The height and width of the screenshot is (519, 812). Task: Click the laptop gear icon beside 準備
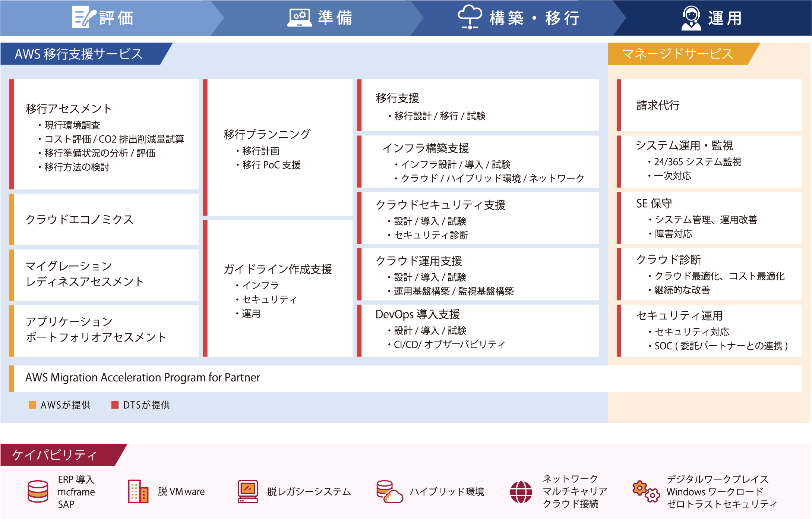click(300, 18)
